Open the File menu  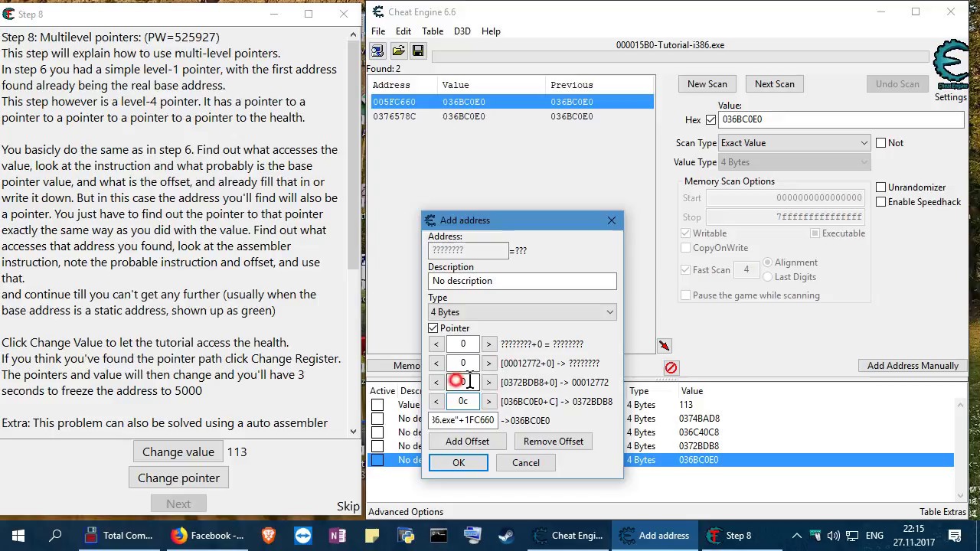coord(378,31)
